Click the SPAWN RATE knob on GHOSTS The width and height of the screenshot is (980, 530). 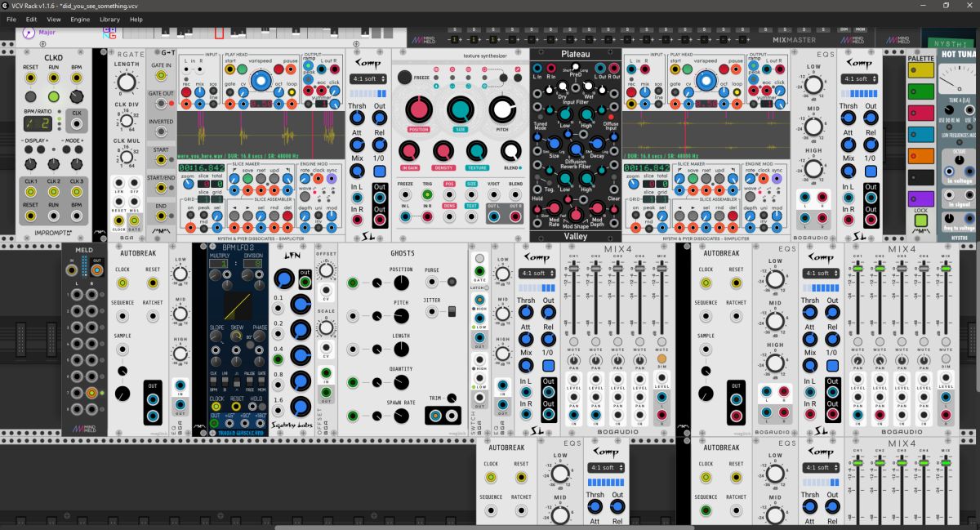[x=401, y=416]
